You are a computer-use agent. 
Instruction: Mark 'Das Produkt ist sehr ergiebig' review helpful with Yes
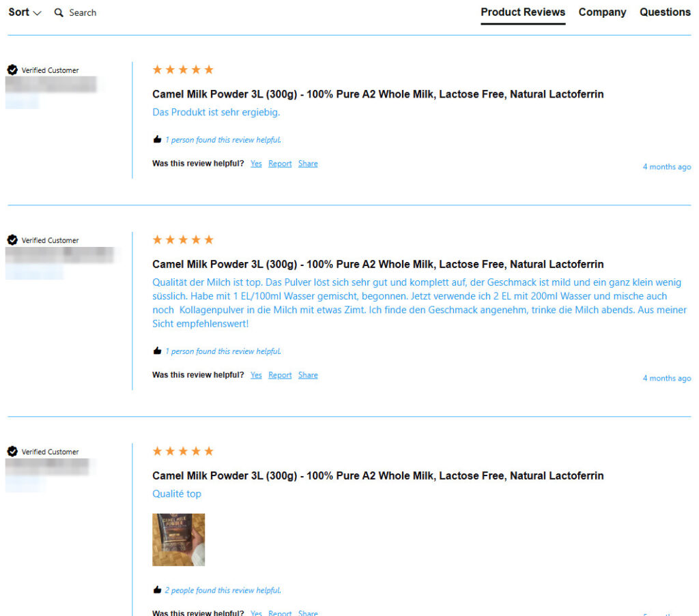pyautogui.click(x=256, y=164)
